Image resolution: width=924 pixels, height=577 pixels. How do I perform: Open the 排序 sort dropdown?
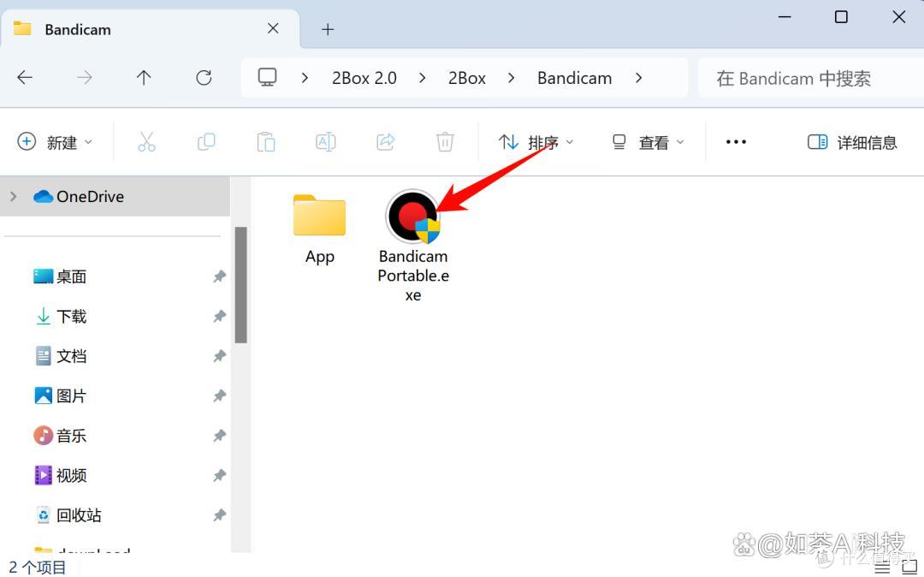(536, 142)
